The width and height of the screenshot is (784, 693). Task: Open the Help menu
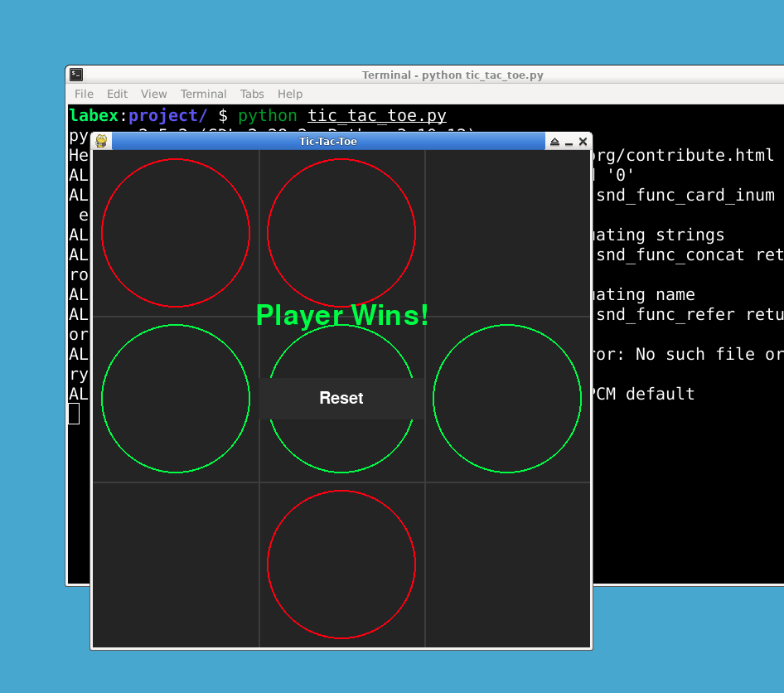pyautogui.click(x=290, y=94)
